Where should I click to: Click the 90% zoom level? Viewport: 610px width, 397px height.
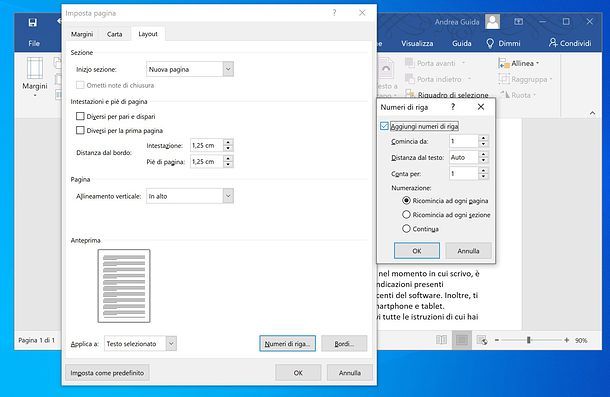click(x=581, y=340)
